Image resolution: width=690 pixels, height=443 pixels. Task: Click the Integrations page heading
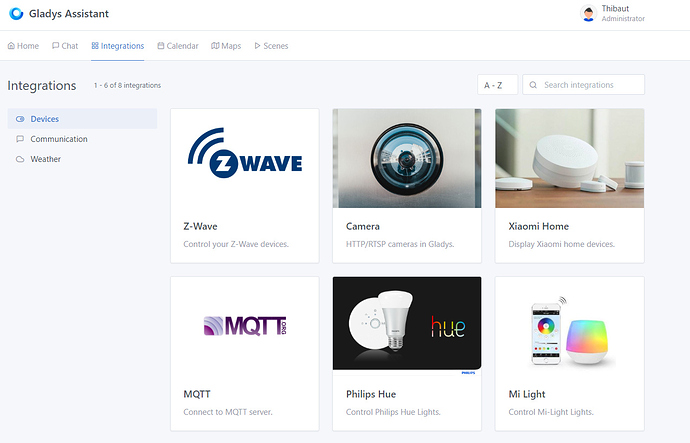(x=42, y=85)
